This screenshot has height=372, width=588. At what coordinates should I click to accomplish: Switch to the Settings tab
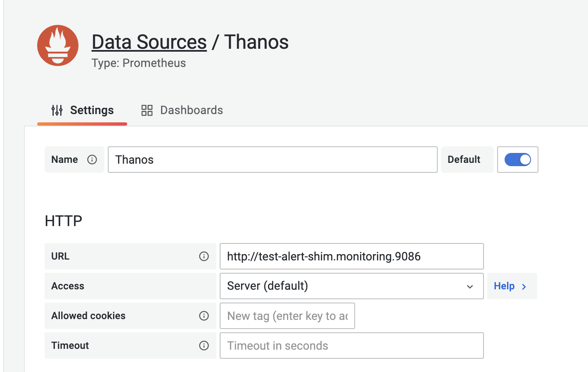point(82,110)
